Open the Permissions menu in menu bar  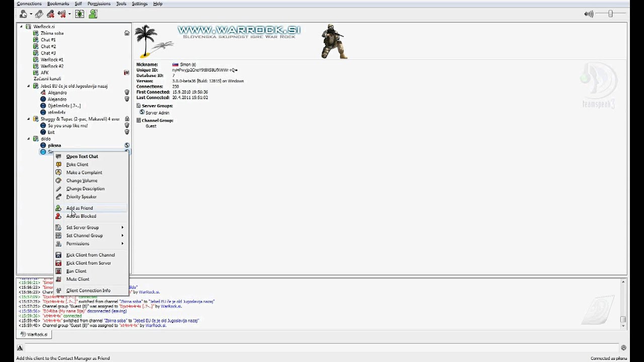pos(99,4)
